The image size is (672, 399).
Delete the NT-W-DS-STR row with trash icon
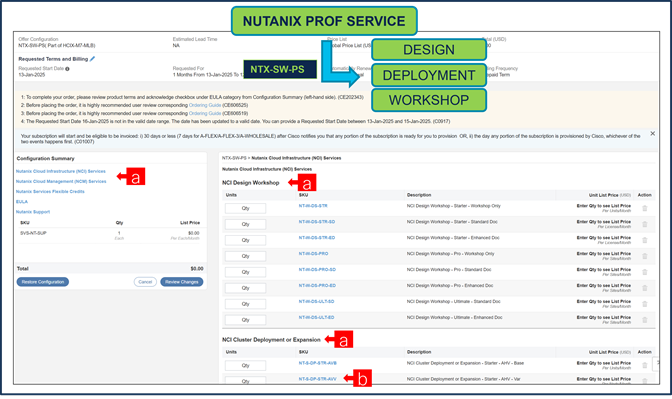(645, 208)
